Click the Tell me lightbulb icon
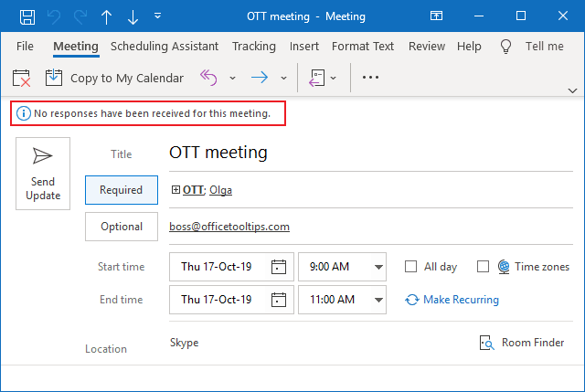Screen dimensions: 585x392 [x=505, y=47]
